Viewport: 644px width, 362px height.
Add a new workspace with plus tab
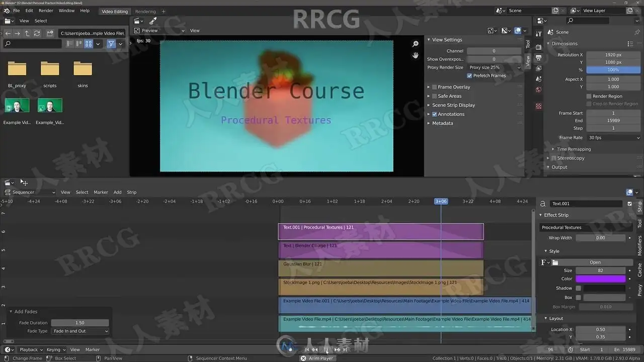[x=164, y=11]
